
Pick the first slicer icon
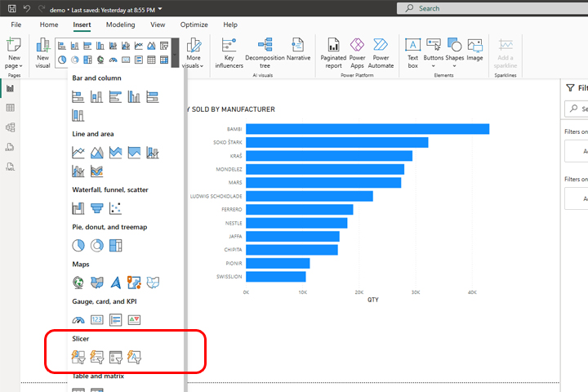click(79, 356)
